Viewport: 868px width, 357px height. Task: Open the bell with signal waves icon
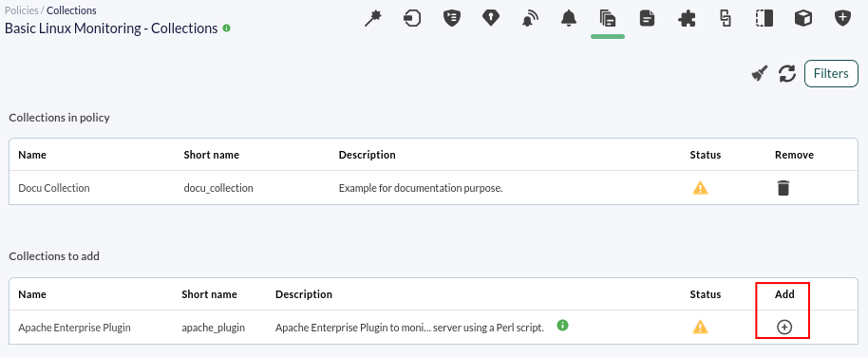[x=530, y=19]
